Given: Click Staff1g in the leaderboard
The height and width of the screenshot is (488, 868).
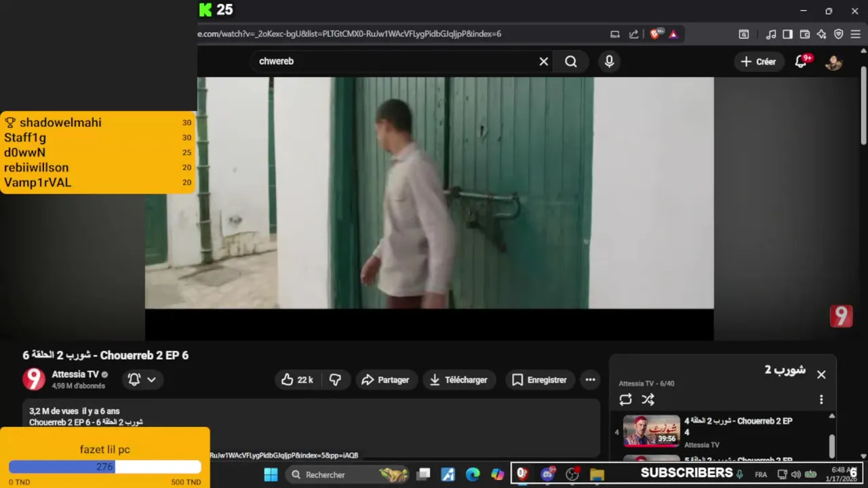Looking at the screenshot, I should 25,138.
